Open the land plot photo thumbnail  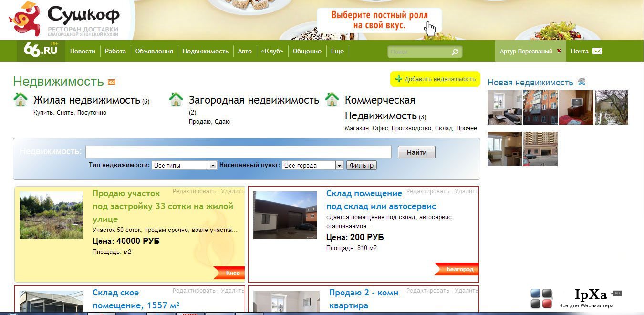51,215
